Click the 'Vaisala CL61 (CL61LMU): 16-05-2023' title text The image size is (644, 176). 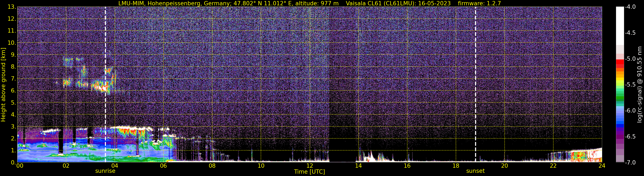[398, 3]
